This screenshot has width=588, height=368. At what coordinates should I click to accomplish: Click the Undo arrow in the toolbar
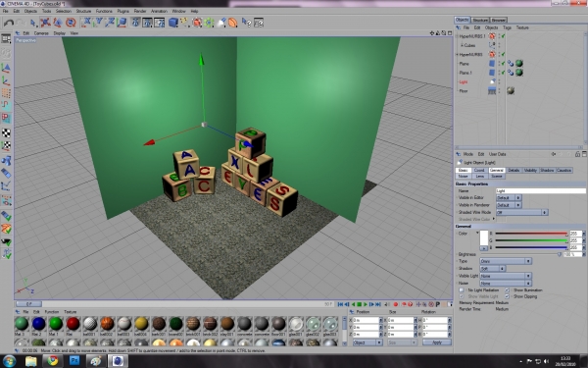click(x=8, y=23)
